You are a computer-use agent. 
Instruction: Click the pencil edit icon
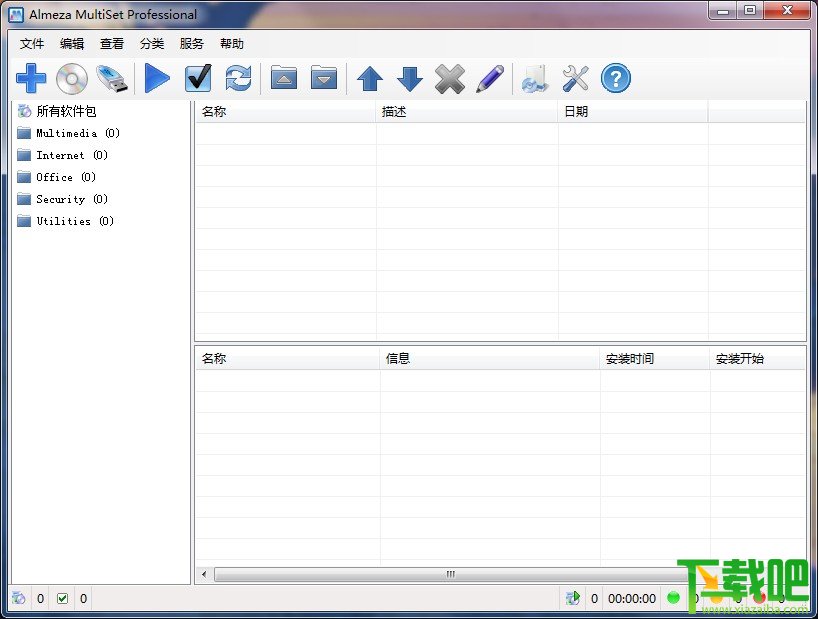click(490, 79)
